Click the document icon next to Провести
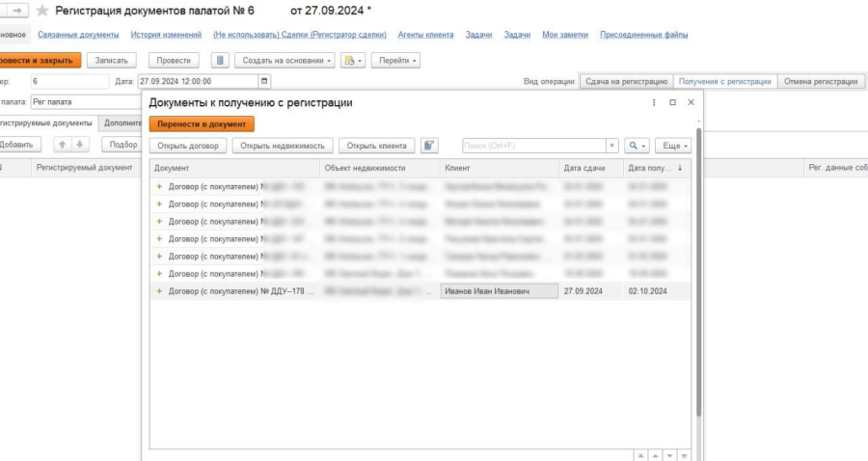 220,60
